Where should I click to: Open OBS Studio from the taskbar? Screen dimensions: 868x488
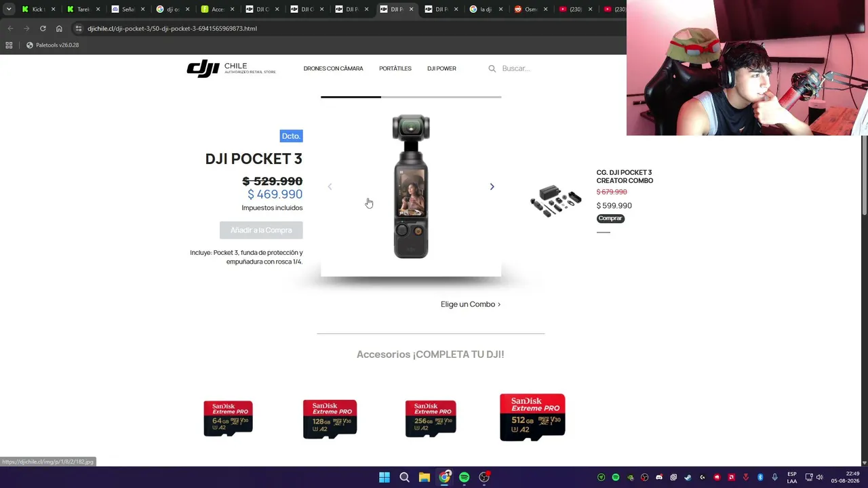484,477
